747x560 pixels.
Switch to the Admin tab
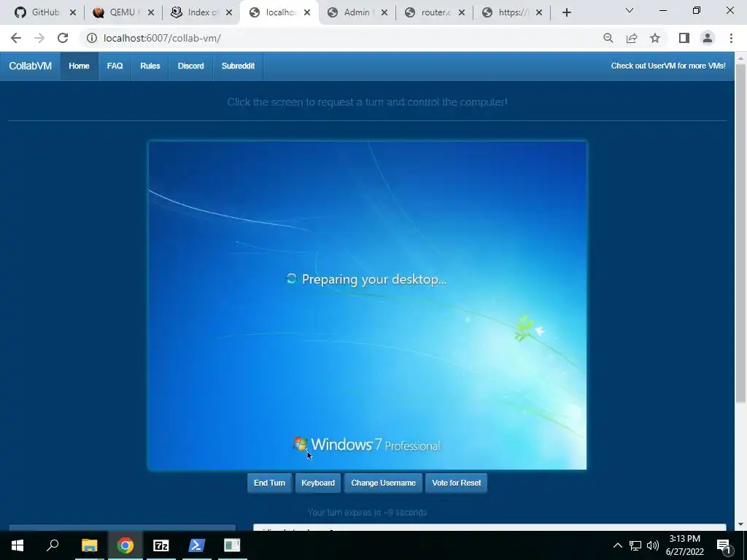point(357,12)
